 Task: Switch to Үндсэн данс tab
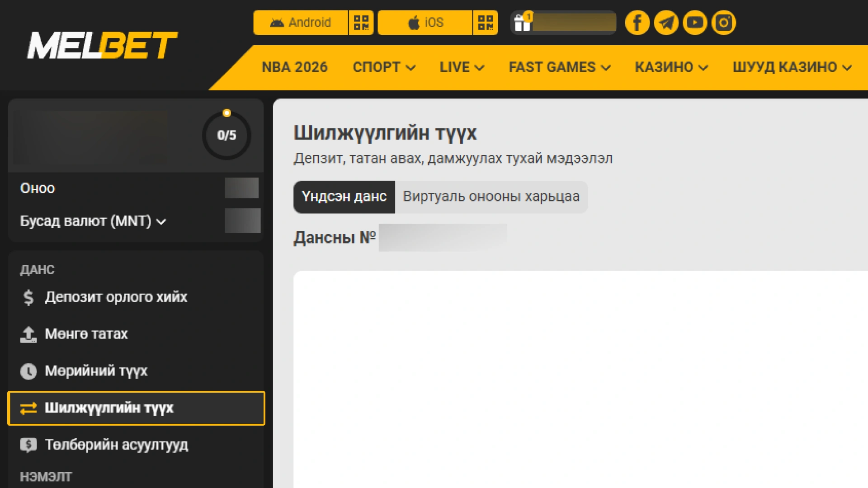tap(344, 197)
